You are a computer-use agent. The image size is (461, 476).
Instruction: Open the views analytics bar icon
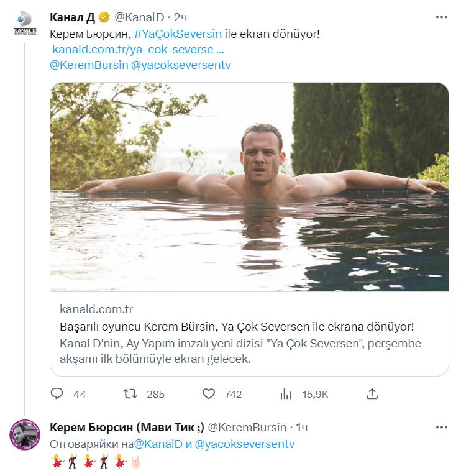coord(286,394)
